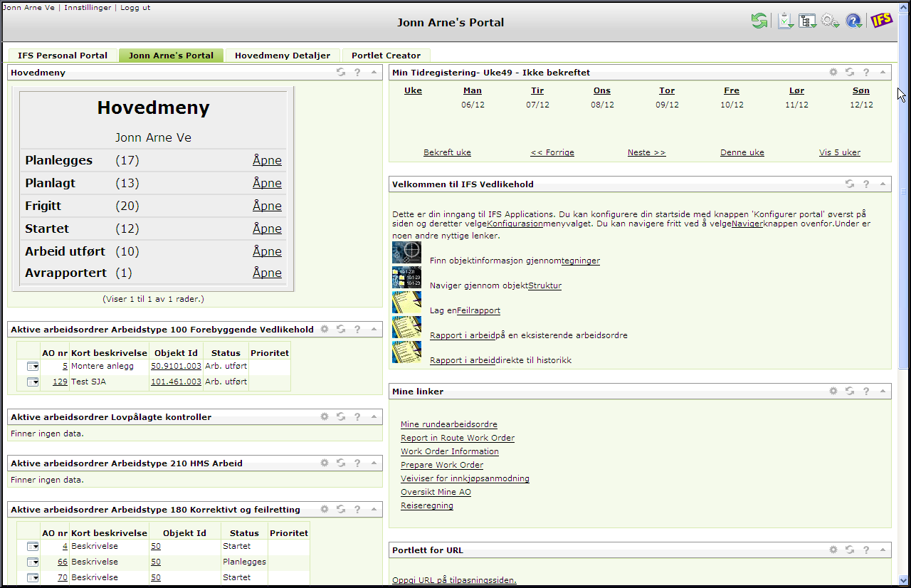Customize the Mine linker portlet
This screenshot has height=588, width=911.
pyautogui.click(x=833, y=391)
